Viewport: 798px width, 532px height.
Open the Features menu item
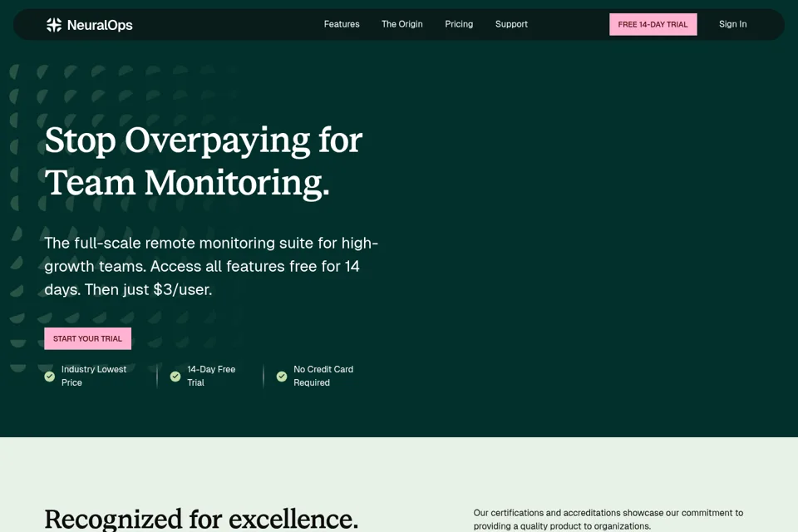[x=342, y=24]
